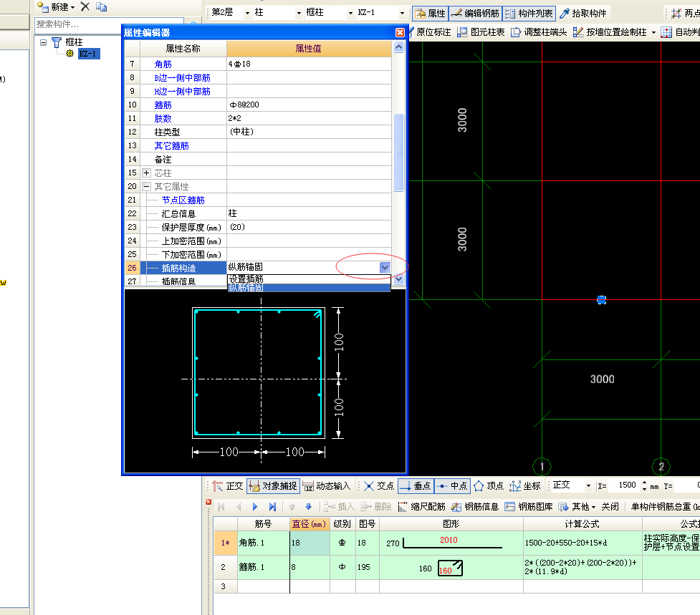
Task: Toggle the 顶点 vertex snap
Action: [x=489, y=485]
